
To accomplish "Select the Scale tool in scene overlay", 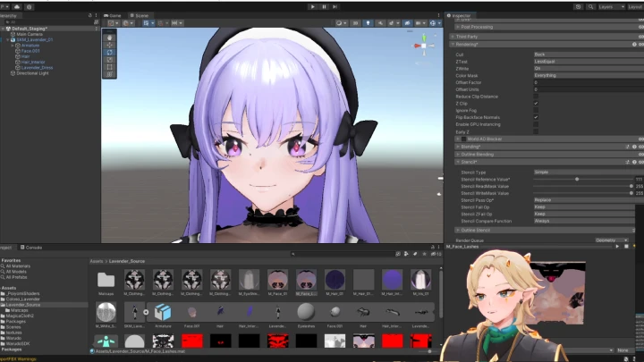I will tap(110, 60).
